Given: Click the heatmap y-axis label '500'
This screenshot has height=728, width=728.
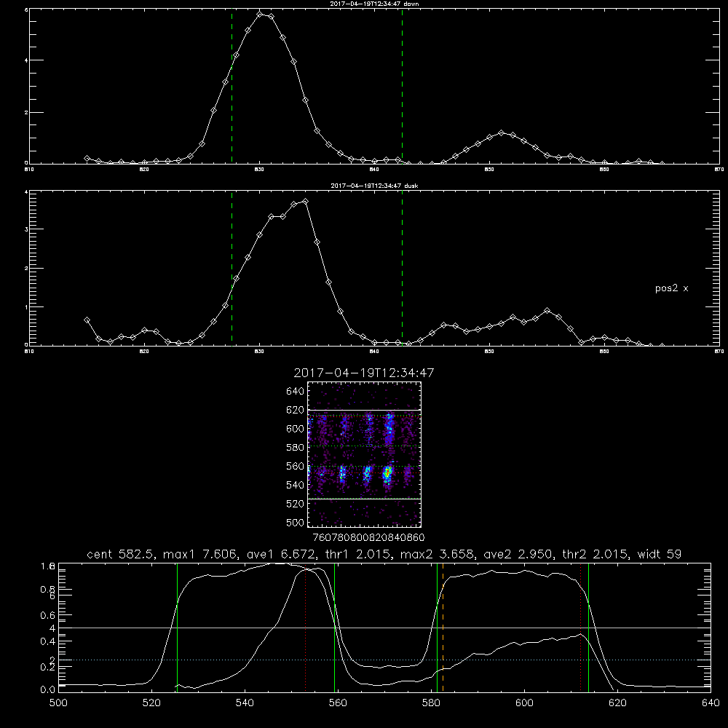Looking at the screenshot, I should pos(296,522).
